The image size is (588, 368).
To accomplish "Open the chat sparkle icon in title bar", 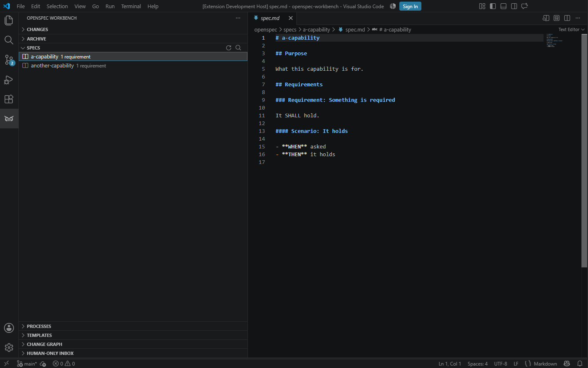I will point(525,6).
